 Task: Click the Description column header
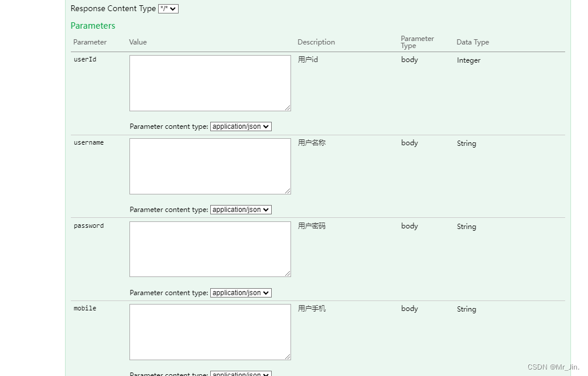[316, 42]
